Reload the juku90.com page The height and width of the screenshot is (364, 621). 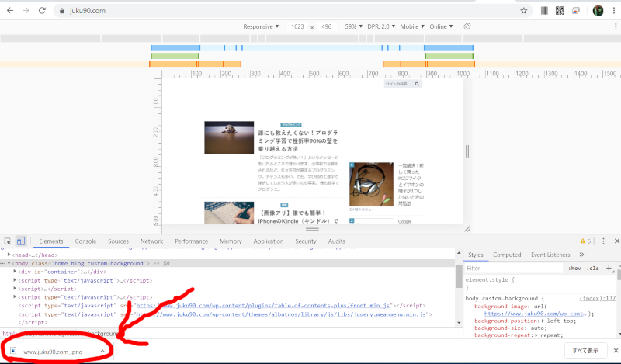[42, 11]
